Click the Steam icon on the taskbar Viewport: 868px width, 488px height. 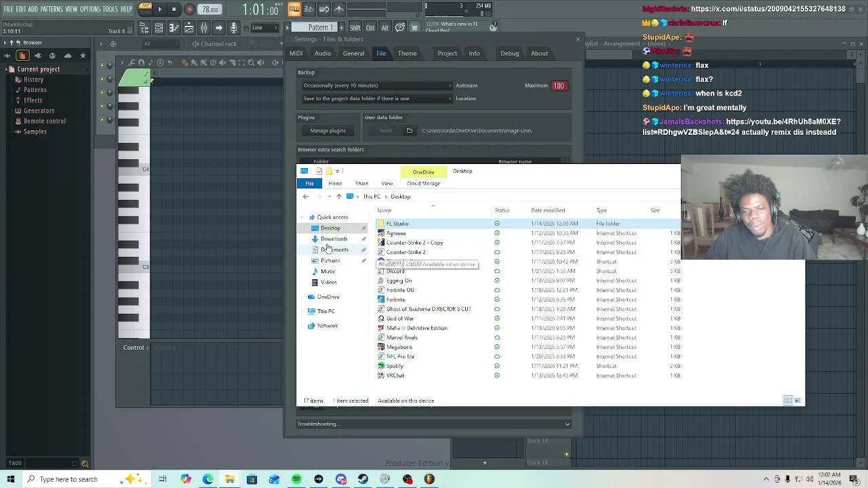(363, 479)
